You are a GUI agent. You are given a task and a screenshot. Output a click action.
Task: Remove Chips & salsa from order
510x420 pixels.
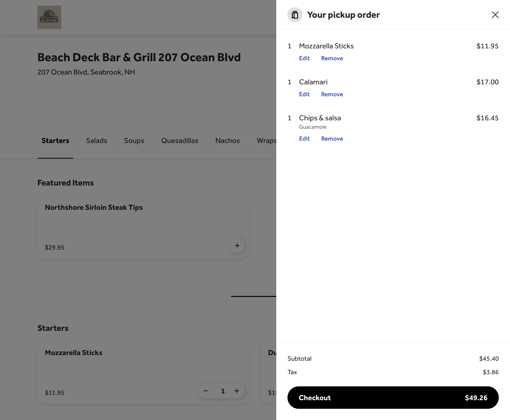click(332, 139)
